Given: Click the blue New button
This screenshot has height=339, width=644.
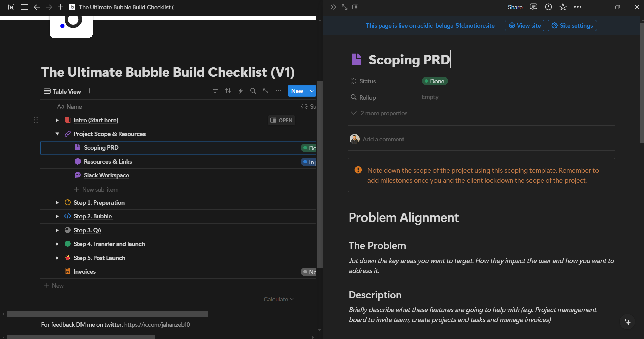Looking at the screenshot, I should click(x=297, y=91).
